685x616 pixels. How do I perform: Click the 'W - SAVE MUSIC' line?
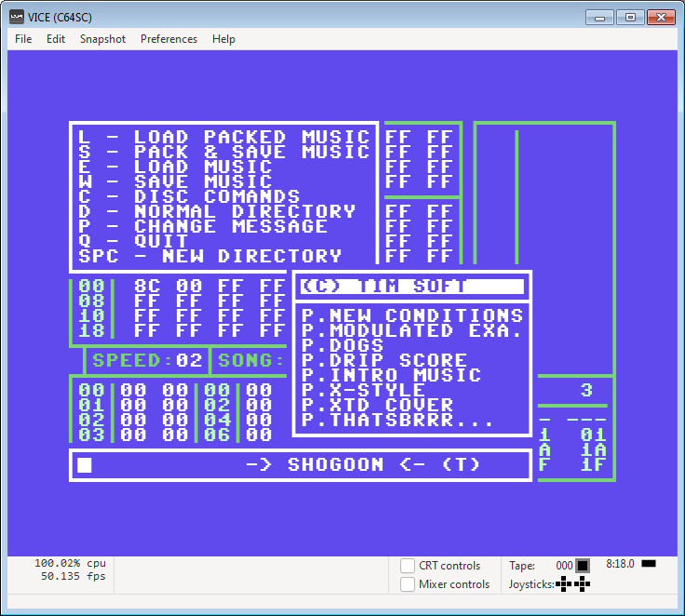(175, 181)
